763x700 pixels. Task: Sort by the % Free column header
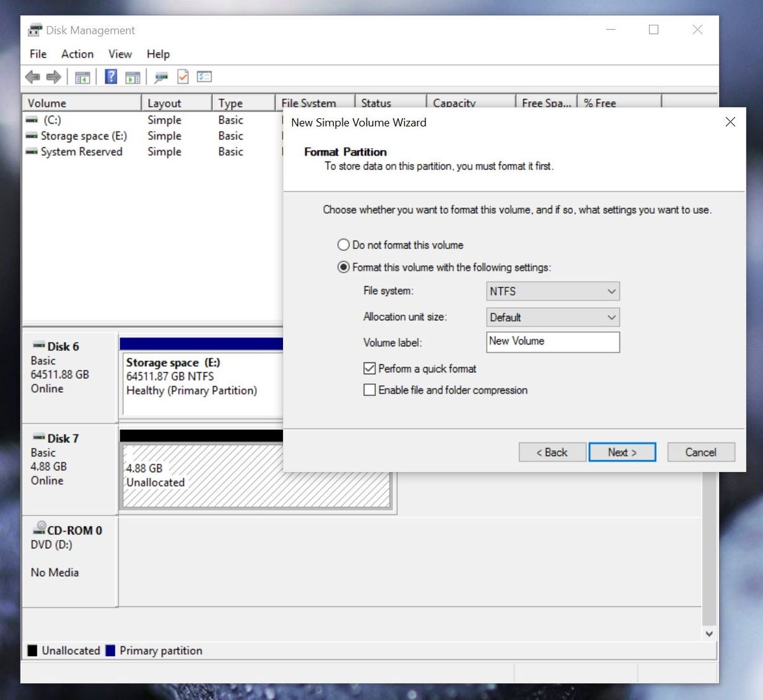coord(619,102)
